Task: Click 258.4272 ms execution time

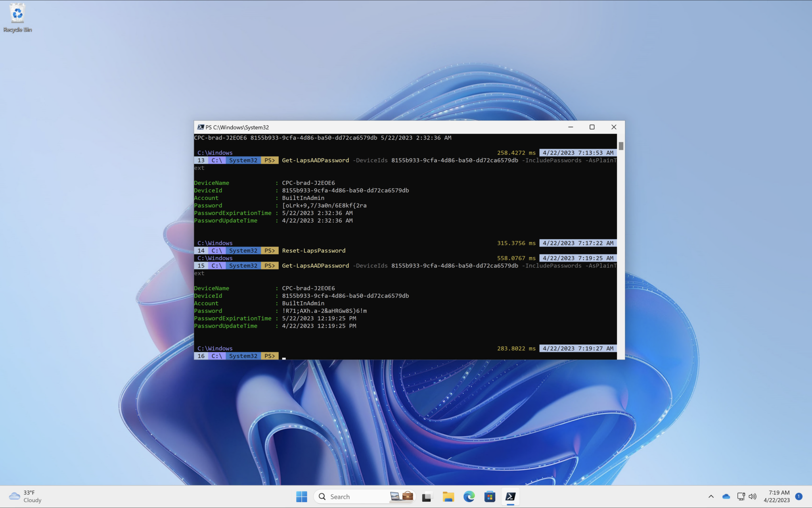Action: pyautogui.click(x=516, y=153)
